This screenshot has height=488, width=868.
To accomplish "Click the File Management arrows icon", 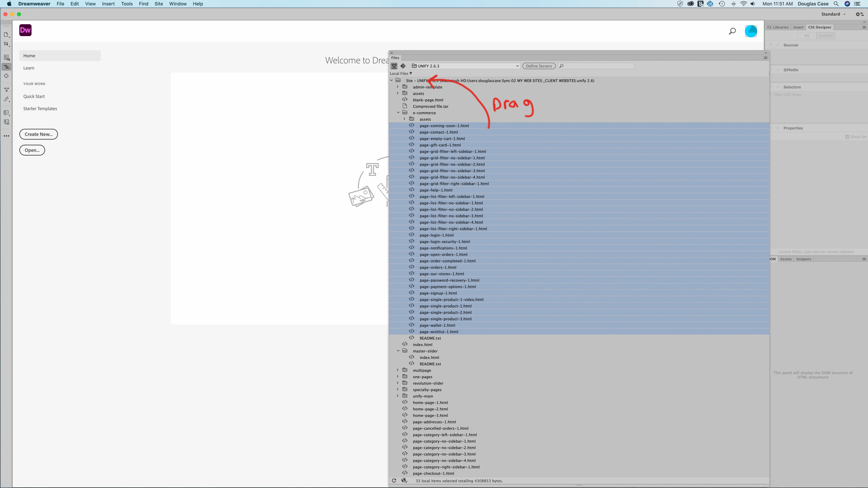I will point(6,44).
